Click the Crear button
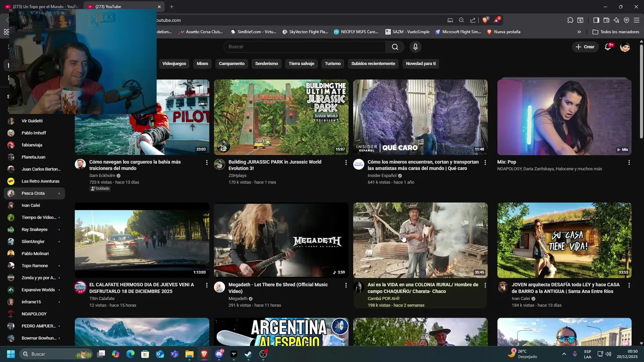The image size is (644, 362). pyautogui.click(x=585, y=47)
